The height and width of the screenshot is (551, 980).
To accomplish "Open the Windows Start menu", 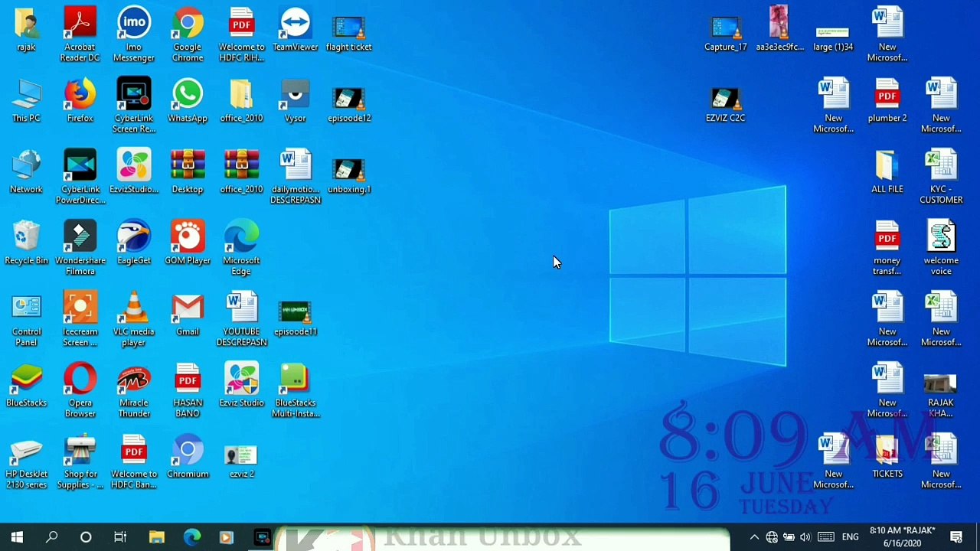I will coord(17,537).
